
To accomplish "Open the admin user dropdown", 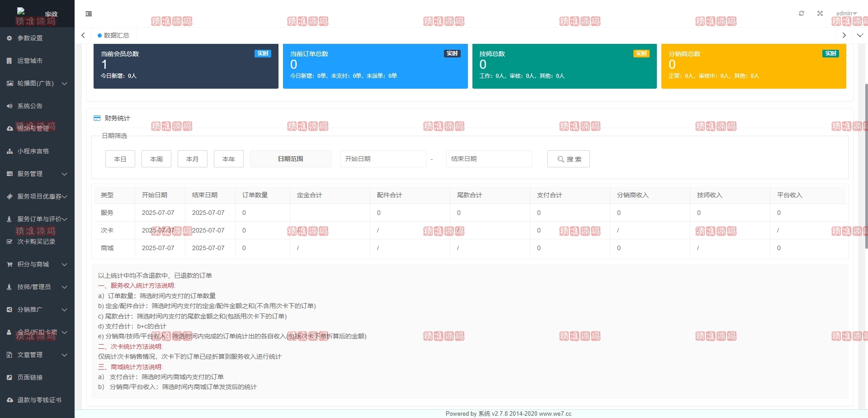I will (x=846, y=14).
